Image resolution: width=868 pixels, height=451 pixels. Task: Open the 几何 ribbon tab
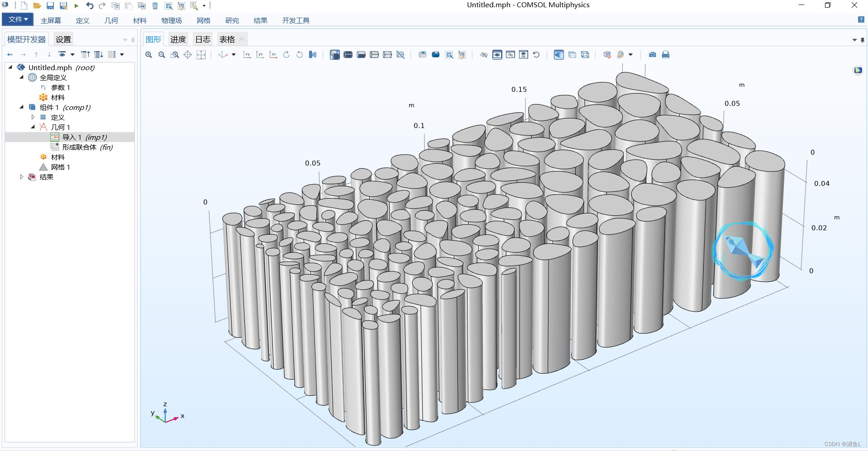click(x=111, y=20)
